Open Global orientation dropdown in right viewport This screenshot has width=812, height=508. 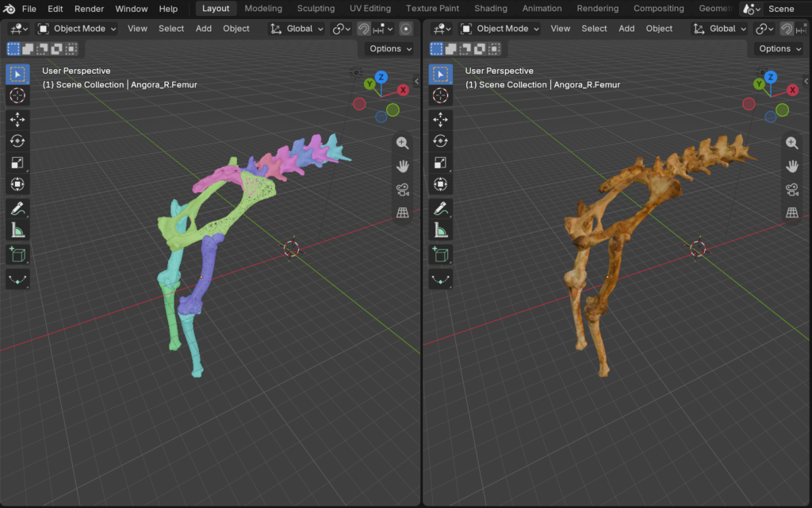pos(720,29)
